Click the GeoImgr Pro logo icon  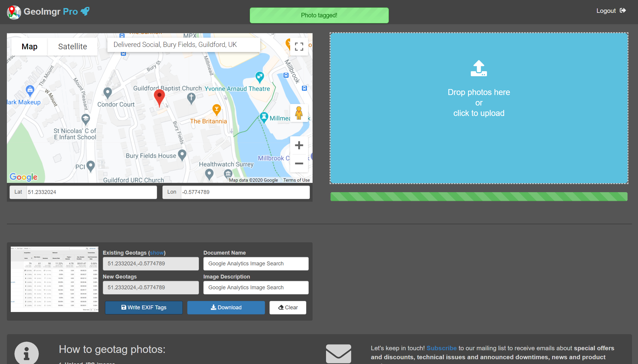point(13,12)
